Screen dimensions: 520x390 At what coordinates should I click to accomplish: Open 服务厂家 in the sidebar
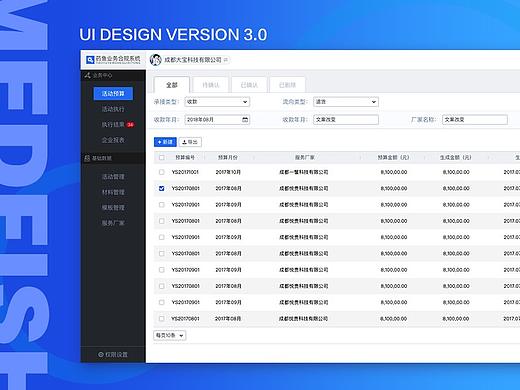coord(113,223)
